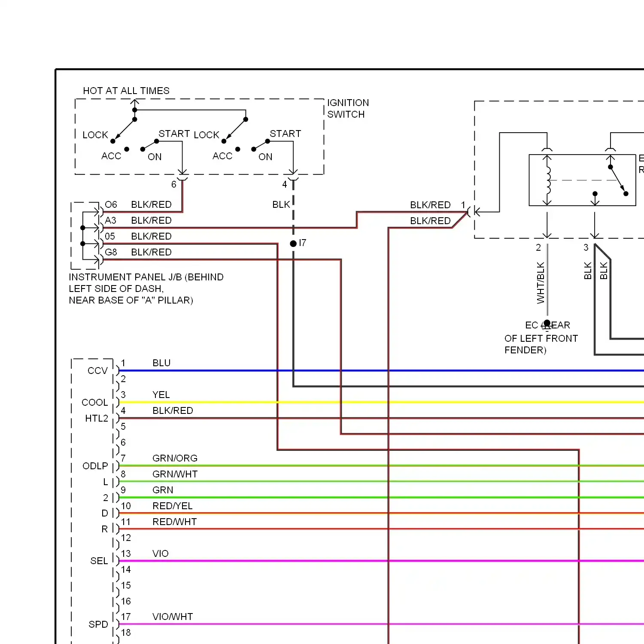Viewport: 644px width, 644px height.
Task: Click the HTL2 terminal label
Action: pos(97,418)
